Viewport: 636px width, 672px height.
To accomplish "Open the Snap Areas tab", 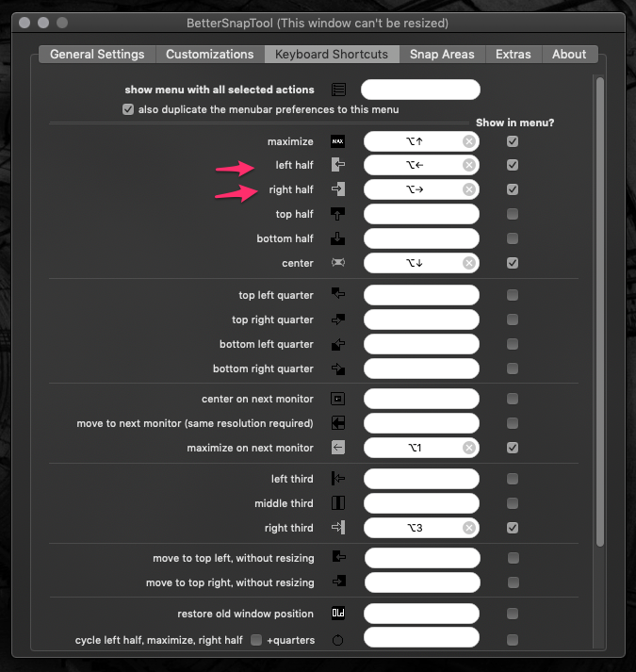I will (442, 55).
